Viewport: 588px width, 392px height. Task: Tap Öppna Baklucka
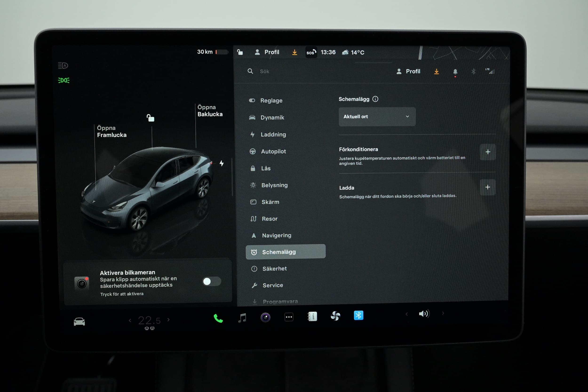210,111
